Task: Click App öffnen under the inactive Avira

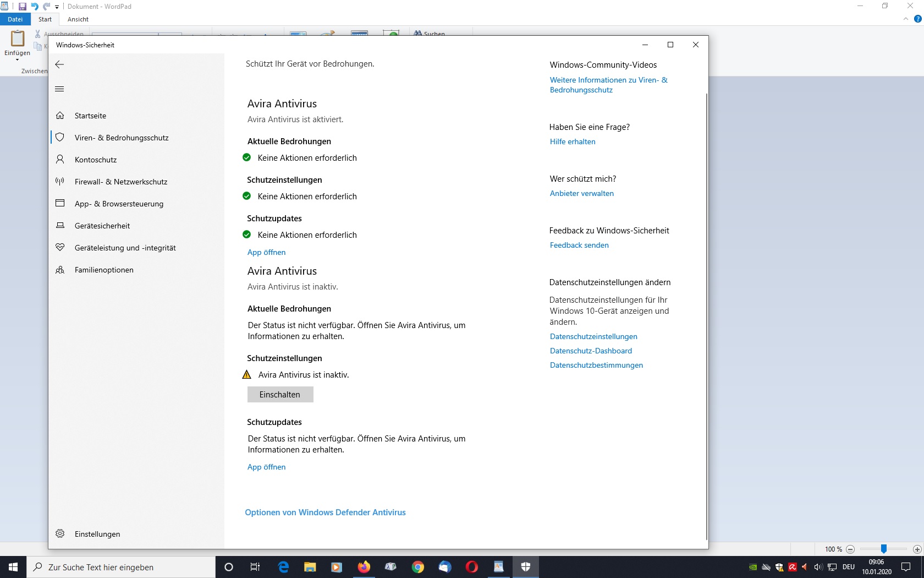Action: (x=266, y=467)
